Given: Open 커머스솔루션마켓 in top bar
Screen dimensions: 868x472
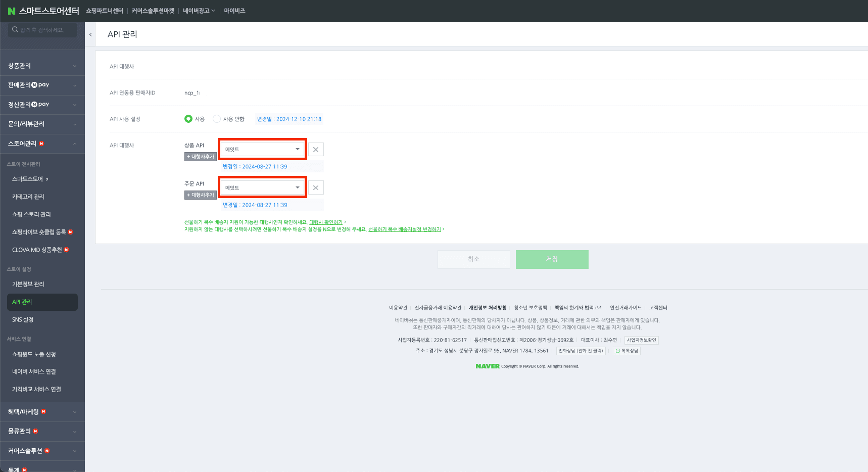Looking at the screenshot, I should click(153, 11).
